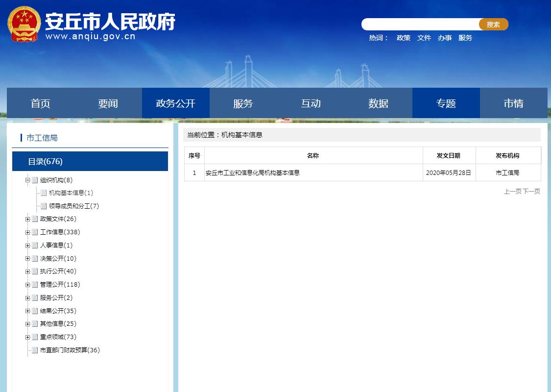Open the 政务公开 navigation tab
This screenshot has width=551, height=392.
coord(175,103)
